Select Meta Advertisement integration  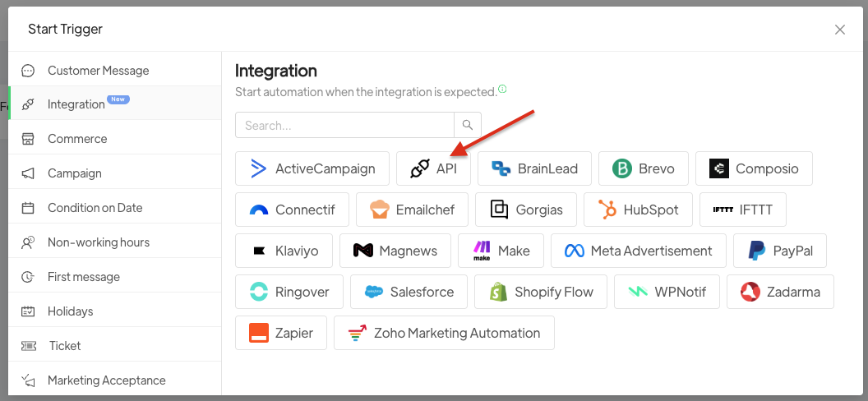(x=638, y=251)
